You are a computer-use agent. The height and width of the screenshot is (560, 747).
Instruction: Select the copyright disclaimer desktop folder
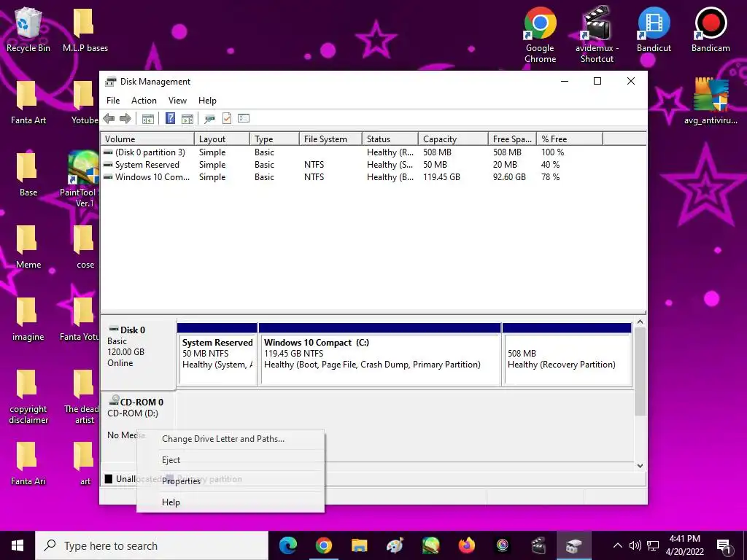28,397
